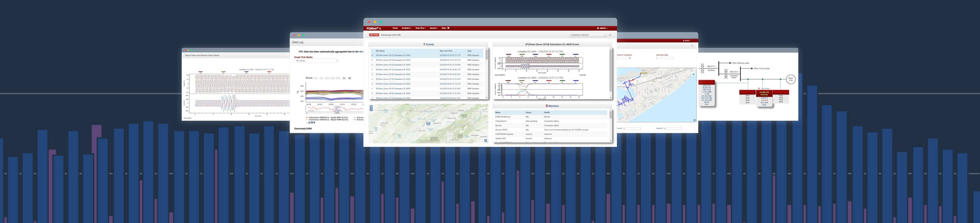Zoom in on the main dashboard map
Viewport: 980px width, 223px height.
click(371, 107)
